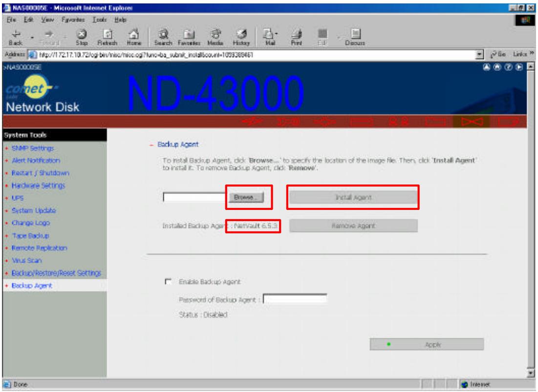Viewport: 538px width, 392px height.
Task: Open the Tape Backup link
Action: coord(30,235)
